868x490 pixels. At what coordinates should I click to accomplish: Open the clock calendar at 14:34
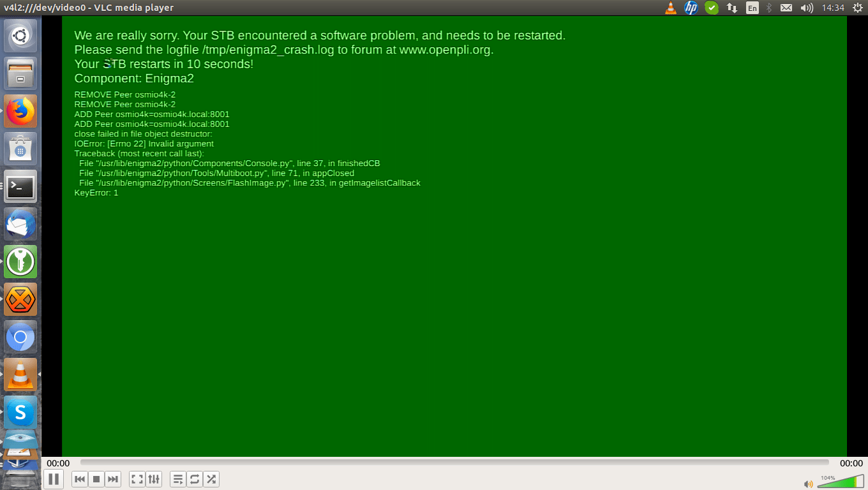click(833, 8)
